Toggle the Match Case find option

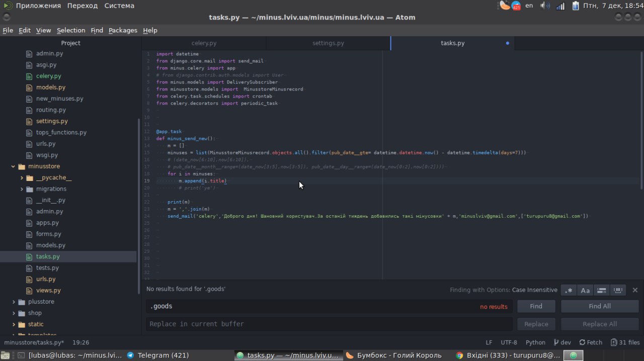(585, 290)
